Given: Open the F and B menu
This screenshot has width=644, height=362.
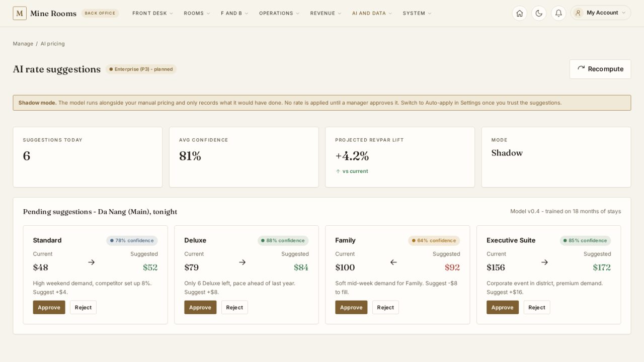Looking at the screenshot, I should [234, 14].
